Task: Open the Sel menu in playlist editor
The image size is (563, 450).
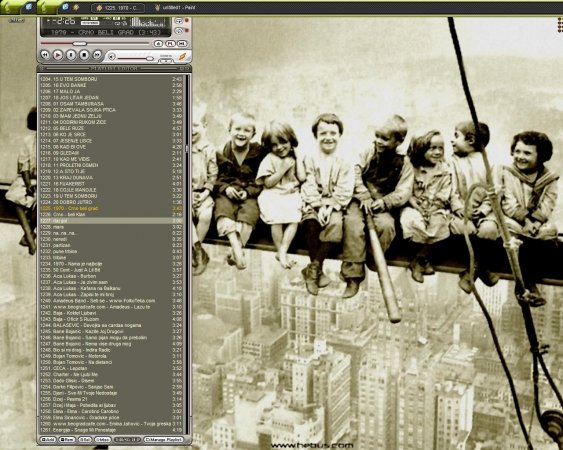Action: coord(85,439)
